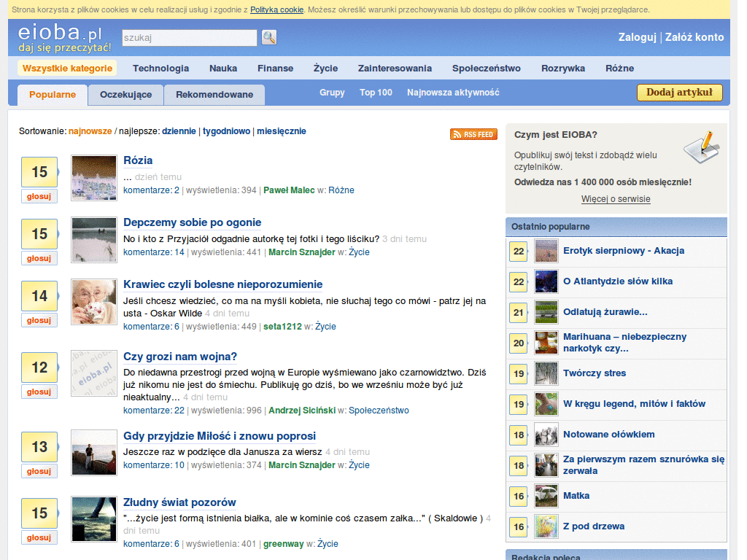Open author profile seta1212
Viewport: 747px width, 560px height.
tap(282, 326)
